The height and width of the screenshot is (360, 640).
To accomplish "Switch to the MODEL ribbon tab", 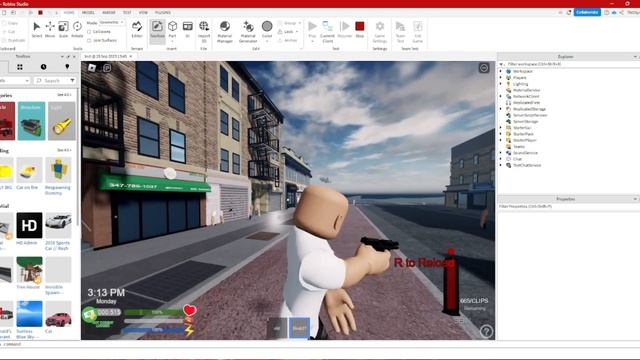I will tap(88, 13).
